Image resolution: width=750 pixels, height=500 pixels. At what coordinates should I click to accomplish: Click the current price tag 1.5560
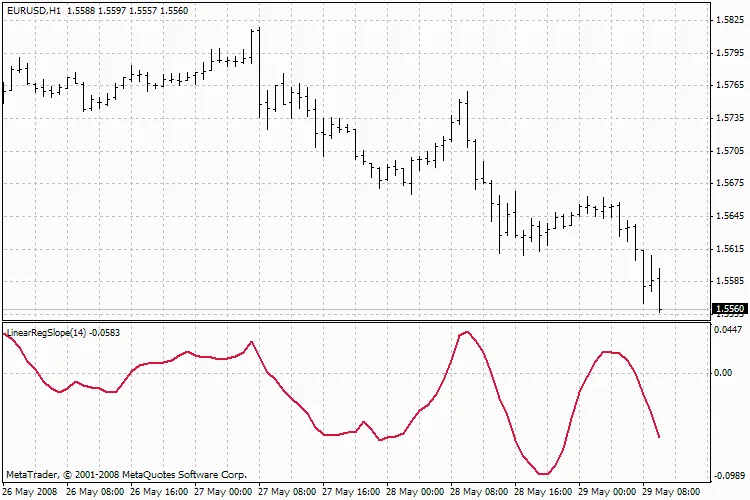coord(729,309)
